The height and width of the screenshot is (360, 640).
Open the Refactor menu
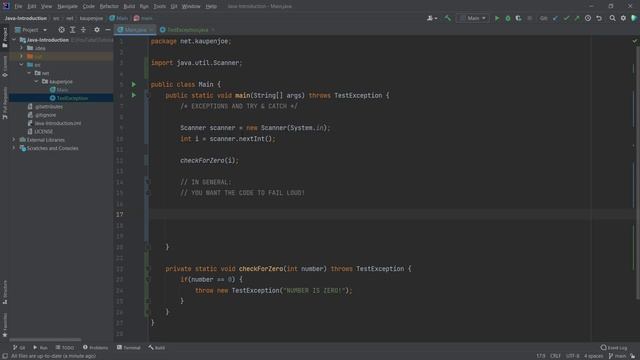coord(109,6)
